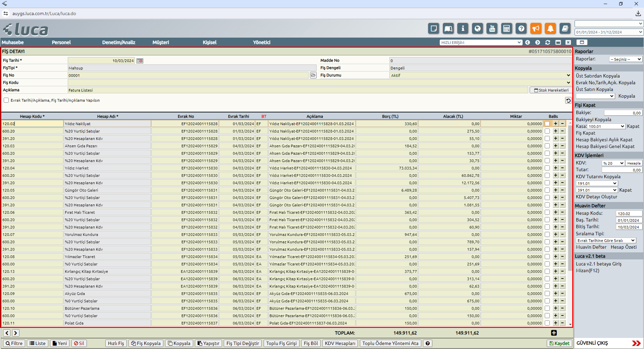The width and height of the screenshot is (644, 349).
Task: Click the question mark help icon in top toolbar
Action: (521, 29)
